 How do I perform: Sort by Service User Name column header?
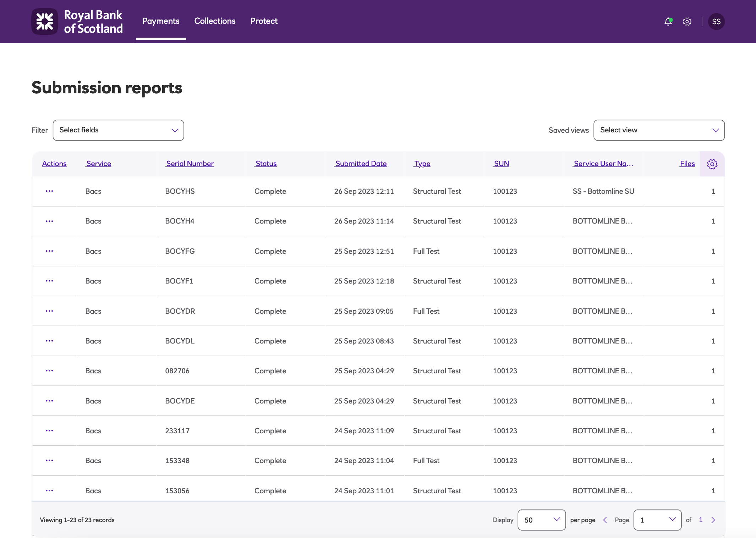[603, 164]
